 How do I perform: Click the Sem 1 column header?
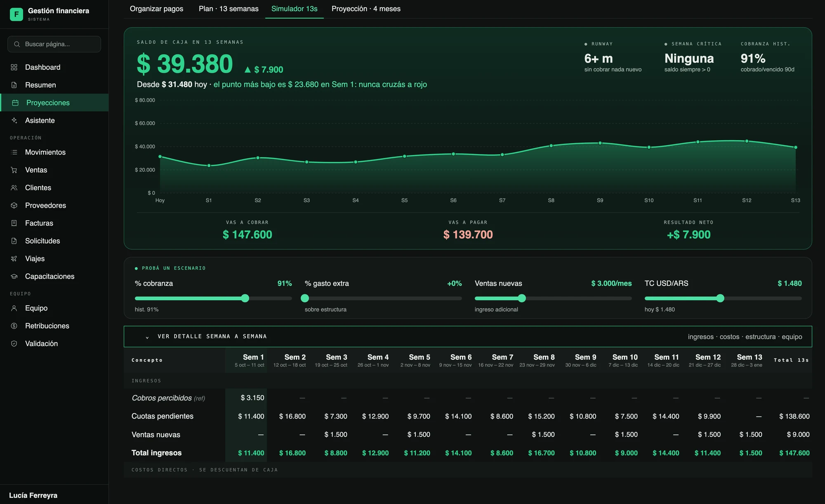pos(246,360)
